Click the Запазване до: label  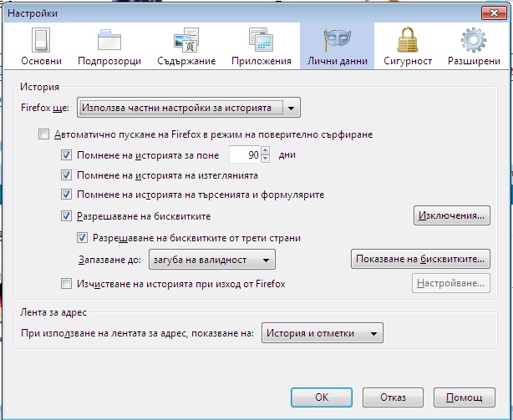click(x=110, y=260)
